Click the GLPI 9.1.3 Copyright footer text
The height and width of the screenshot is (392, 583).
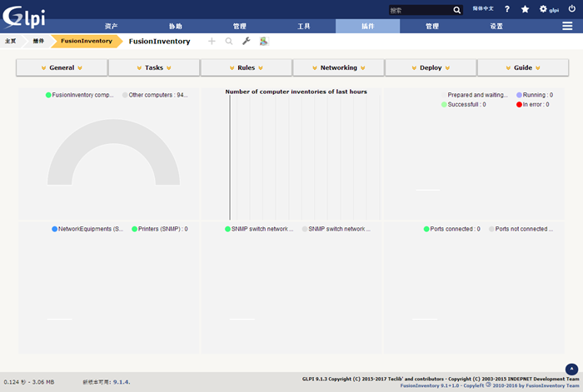pyautogui.click(x=441, y=379)
